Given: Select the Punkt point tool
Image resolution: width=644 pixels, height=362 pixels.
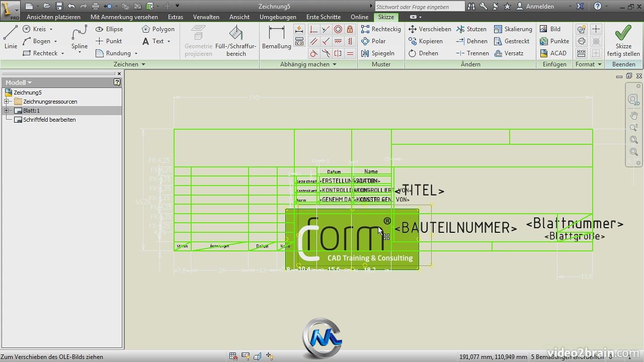Looking at the screenshot, I should pyautogui.click(x=109, y=41).
